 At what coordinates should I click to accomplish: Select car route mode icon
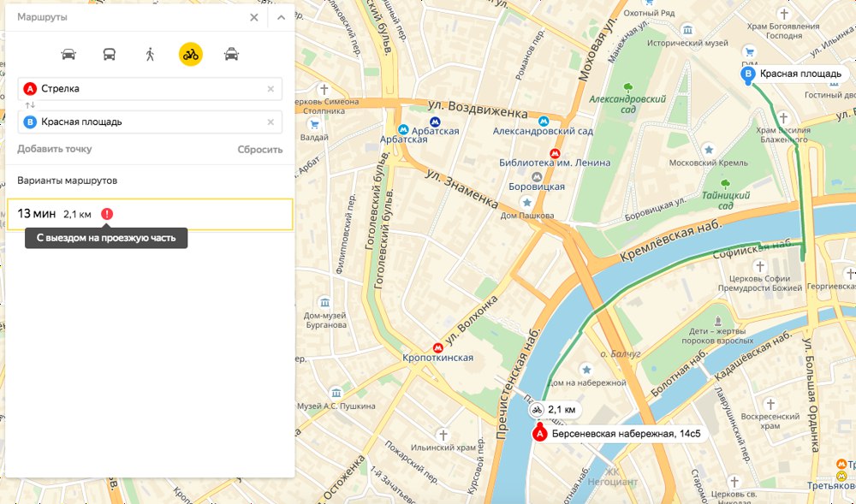pyautogui.click(x=68, y=55)
